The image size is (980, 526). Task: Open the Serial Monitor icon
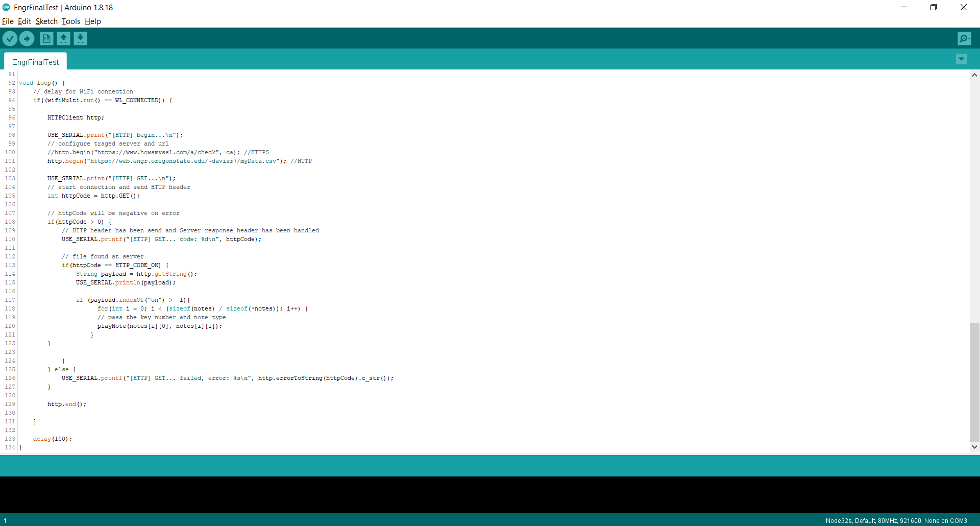coord(964,38)
